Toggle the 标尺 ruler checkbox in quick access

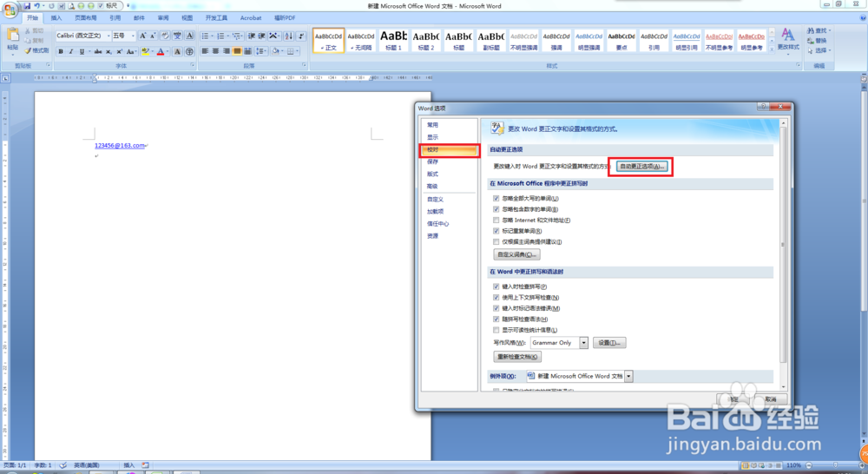tap(100, 5)
